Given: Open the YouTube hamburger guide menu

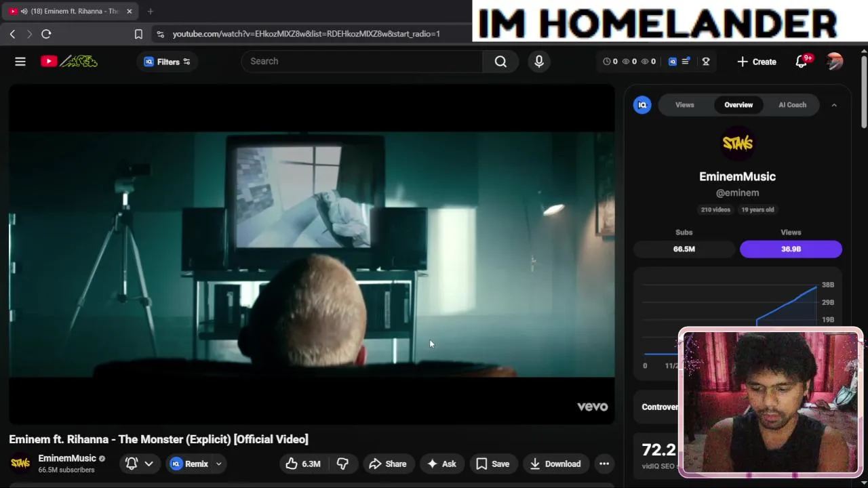Looking at the screenshot, I should click(x=20, y=62).
